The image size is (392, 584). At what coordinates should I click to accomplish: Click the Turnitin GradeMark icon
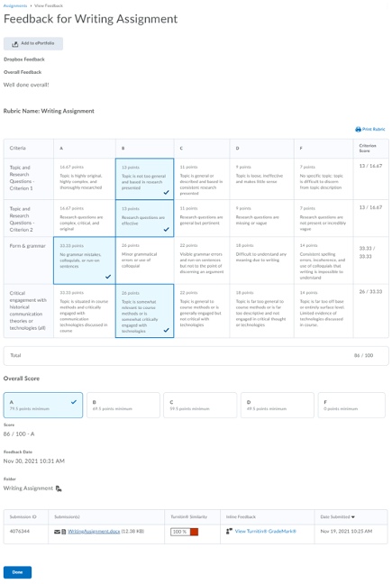click(229, 531)
